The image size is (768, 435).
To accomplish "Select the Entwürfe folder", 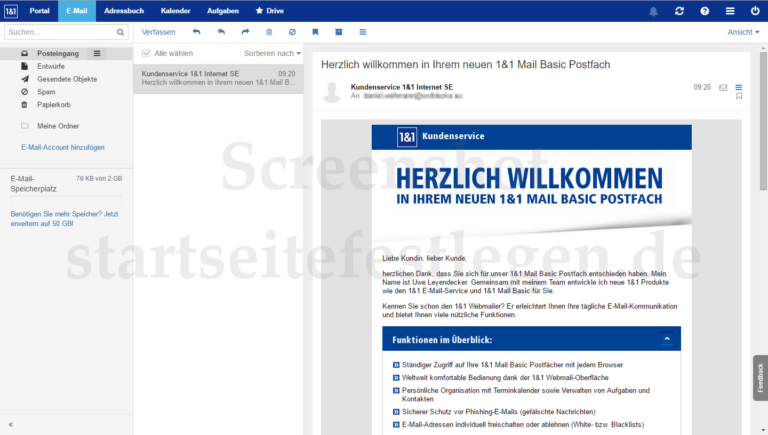I will [51, 66].
